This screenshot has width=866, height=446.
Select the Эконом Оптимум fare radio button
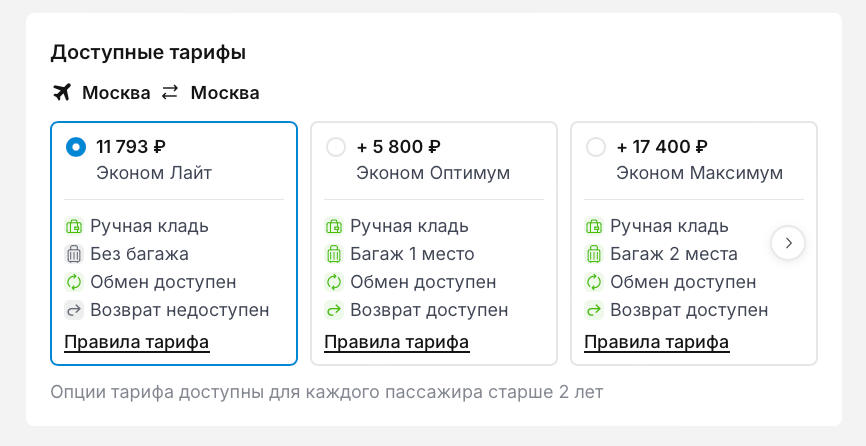(x=336, y=147)
